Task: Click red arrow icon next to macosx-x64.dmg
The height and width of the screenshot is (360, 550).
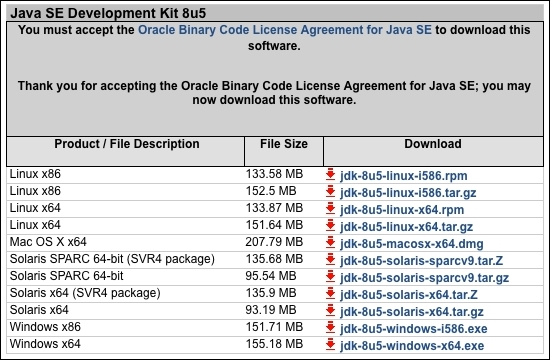Action: tap(330, 242)
